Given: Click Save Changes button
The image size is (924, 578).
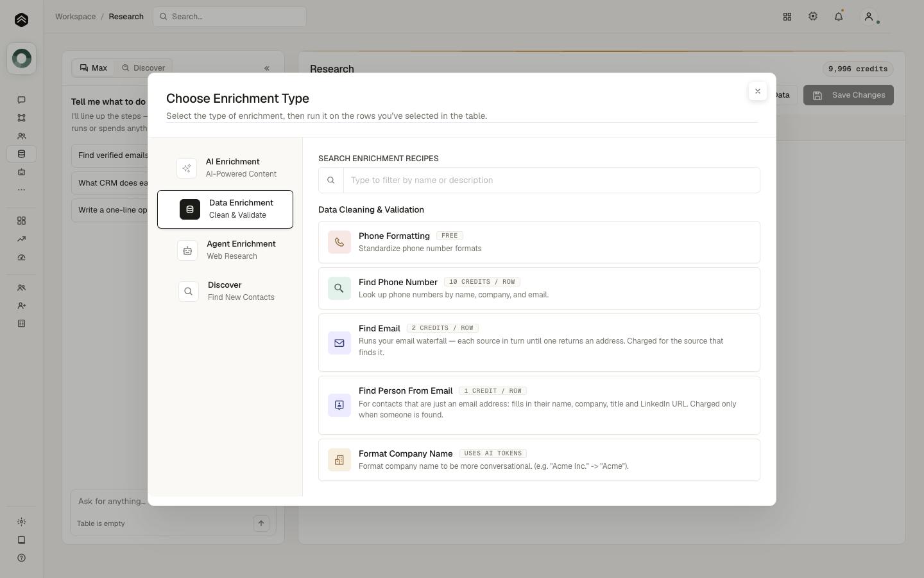Looking at the screenshot, I should coord(848,95).
